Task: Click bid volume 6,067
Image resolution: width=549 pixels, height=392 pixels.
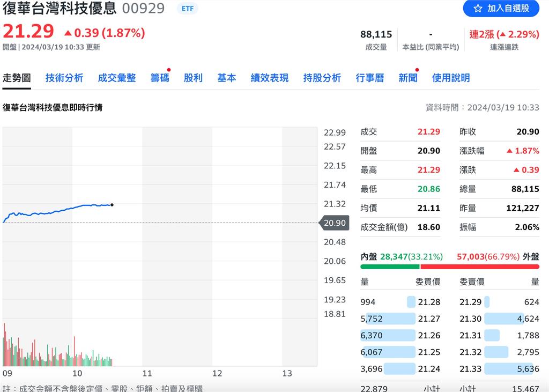Action: [372, 352]
